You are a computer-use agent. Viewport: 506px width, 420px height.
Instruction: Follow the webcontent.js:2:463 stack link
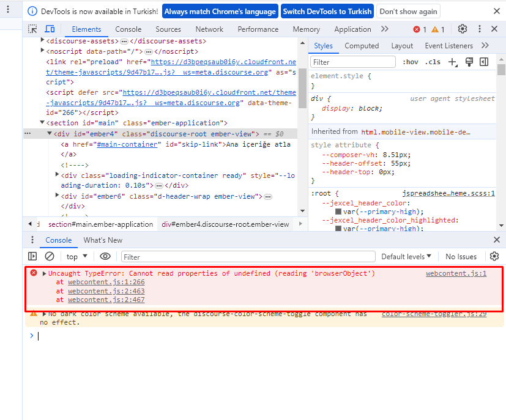[106, 291]
